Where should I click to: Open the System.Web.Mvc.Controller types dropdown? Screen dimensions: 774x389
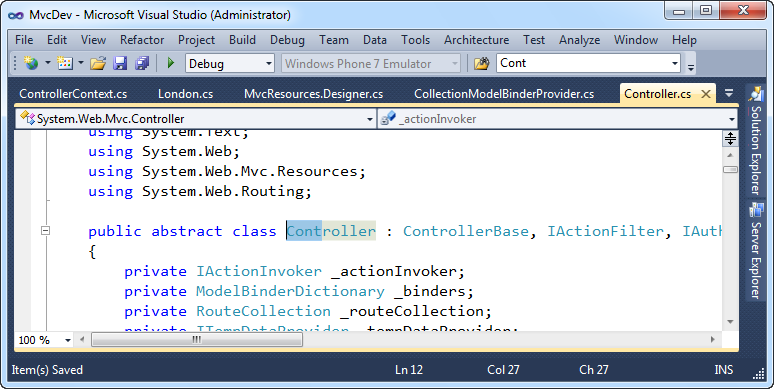pos(196,118)
